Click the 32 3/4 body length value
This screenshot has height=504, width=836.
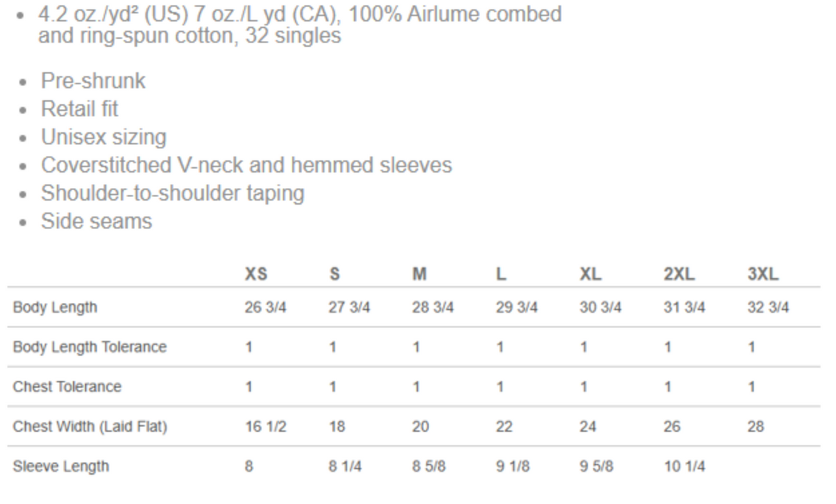768,307
